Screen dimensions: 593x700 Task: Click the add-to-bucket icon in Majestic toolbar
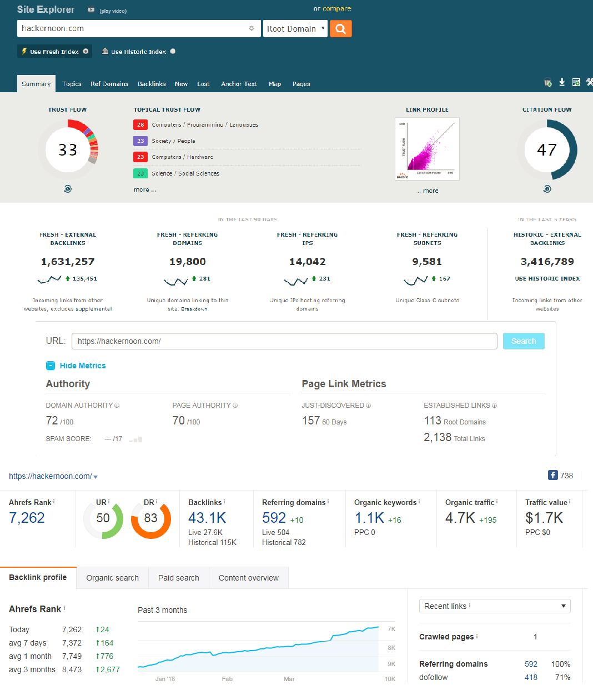coord(548,83)
